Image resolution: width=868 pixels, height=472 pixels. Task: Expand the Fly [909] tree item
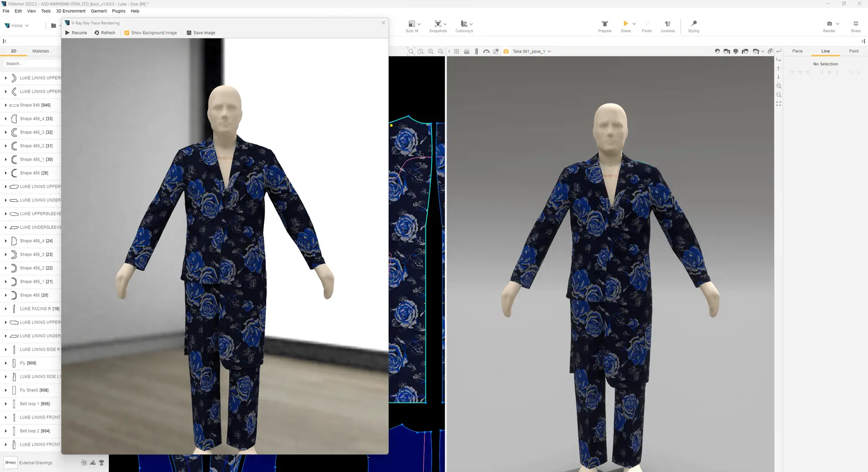[6, 363]
